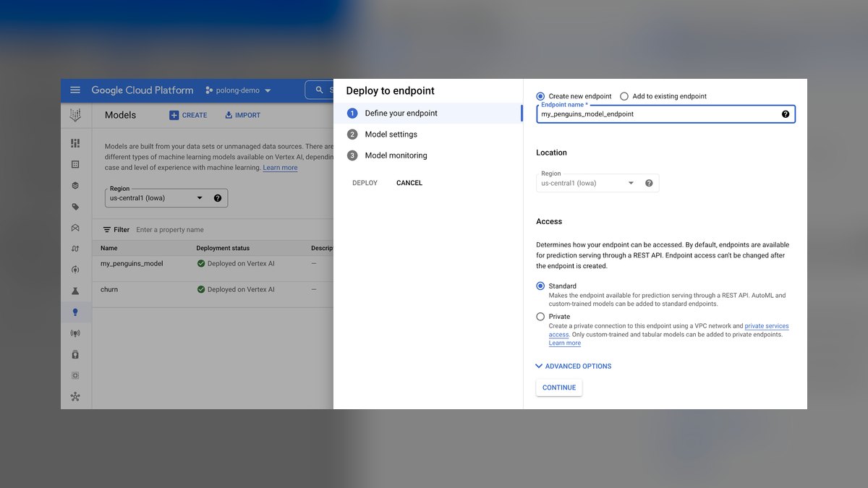
Task: Select the Private access radio button
Action: pos(540,317)
